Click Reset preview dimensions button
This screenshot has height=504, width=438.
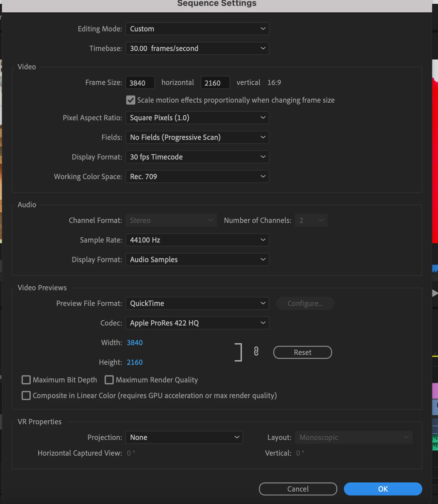303,352
